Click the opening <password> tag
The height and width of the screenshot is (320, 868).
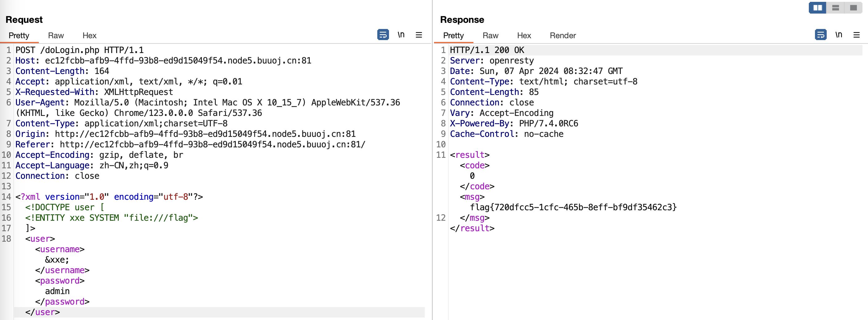(60, 281)
